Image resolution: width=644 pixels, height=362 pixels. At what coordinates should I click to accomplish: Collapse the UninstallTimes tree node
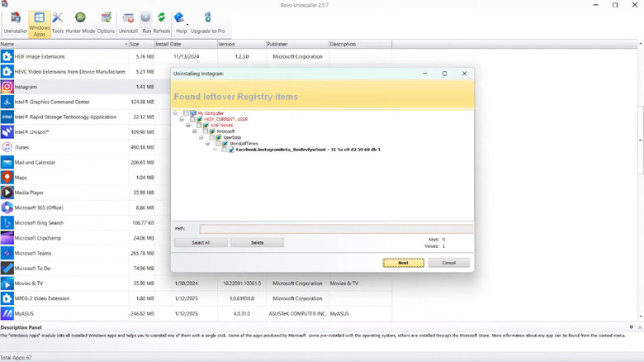tap(208, 144)
